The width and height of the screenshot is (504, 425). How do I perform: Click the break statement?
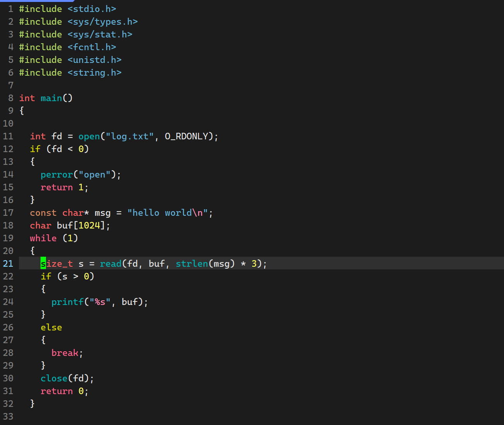tap(65, 353)
